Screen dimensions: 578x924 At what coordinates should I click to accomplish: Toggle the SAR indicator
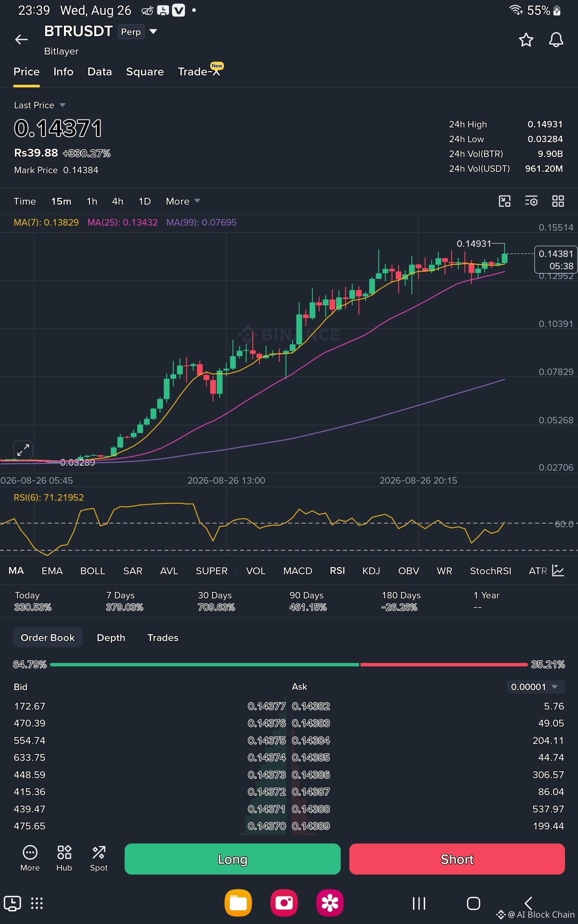[133, 571]
